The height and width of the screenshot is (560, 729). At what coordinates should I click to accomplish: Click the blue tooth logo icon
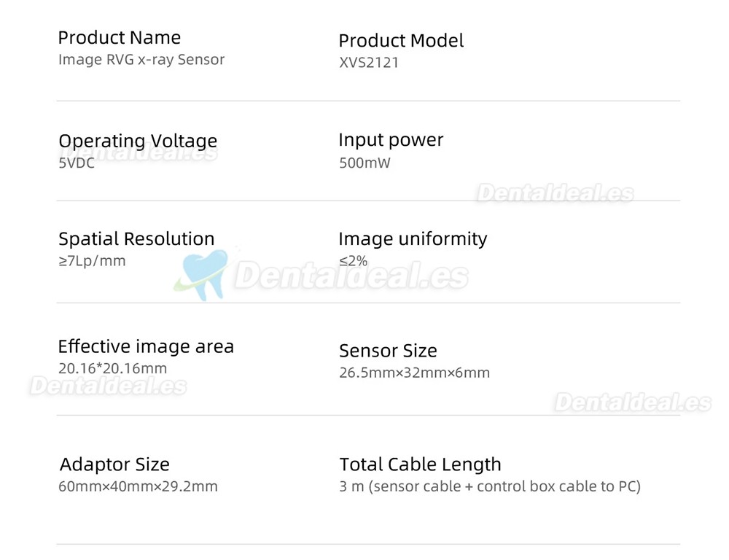pos(202,274)
